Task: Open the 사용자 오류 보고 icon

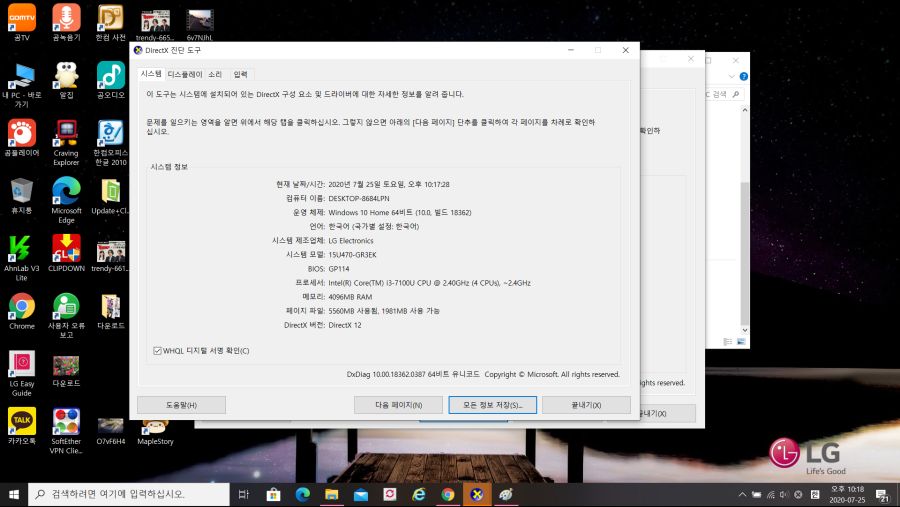Action: [66, 315]
